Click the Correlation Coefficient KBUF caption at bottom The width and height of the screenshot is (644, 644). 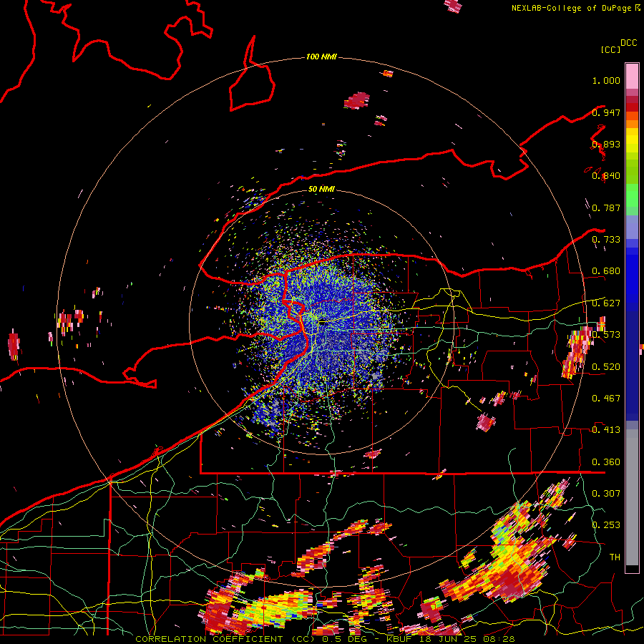point(325,639)
